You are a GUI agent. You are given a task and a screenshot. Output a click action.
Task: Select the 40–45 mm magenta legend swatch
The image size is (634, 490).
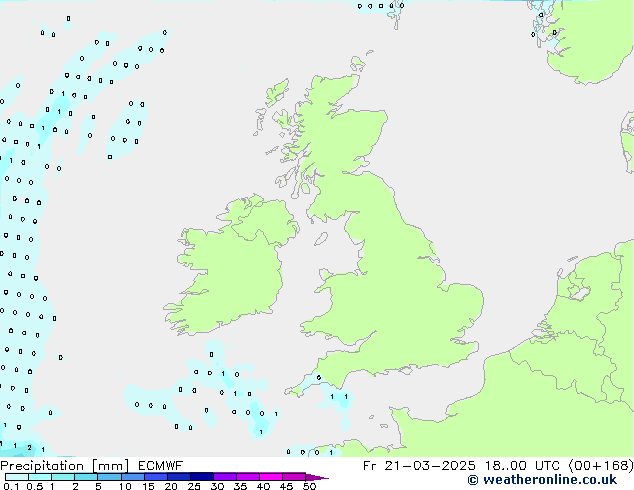271,477
